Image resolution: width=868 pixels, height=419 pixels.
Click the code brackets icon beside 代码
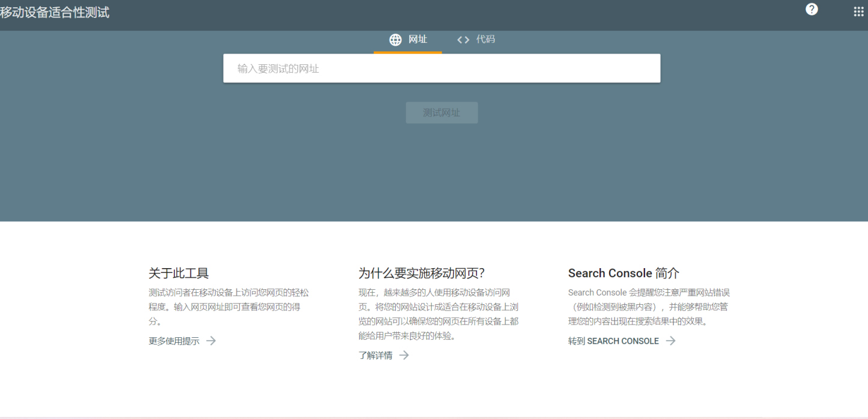coord(463,39)
